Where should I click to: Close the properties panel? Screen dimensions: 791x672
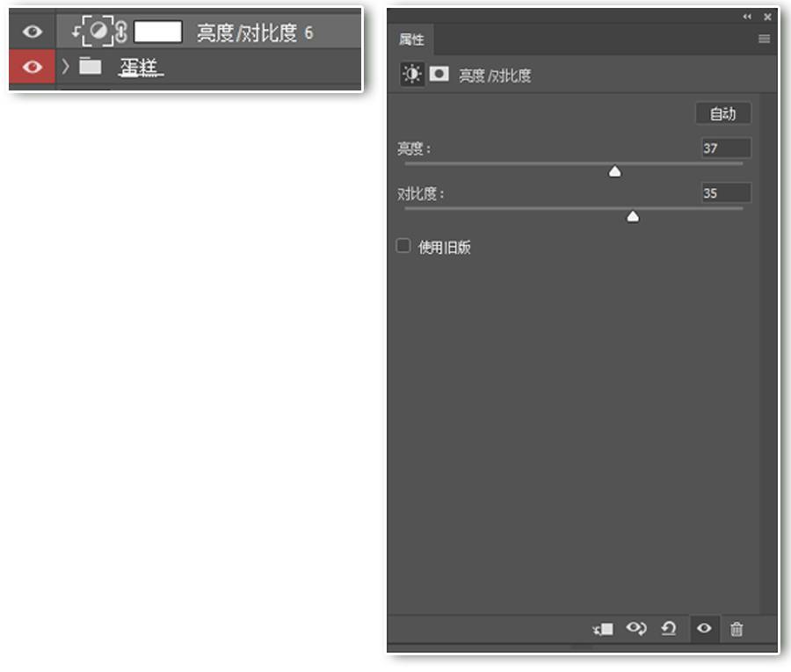(767, 17)
